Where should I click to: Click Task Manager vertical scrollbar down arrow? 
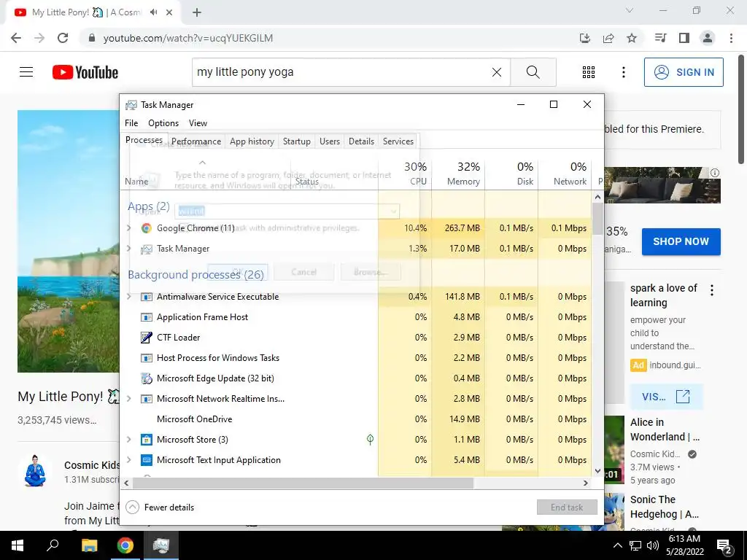pos(598,471)
